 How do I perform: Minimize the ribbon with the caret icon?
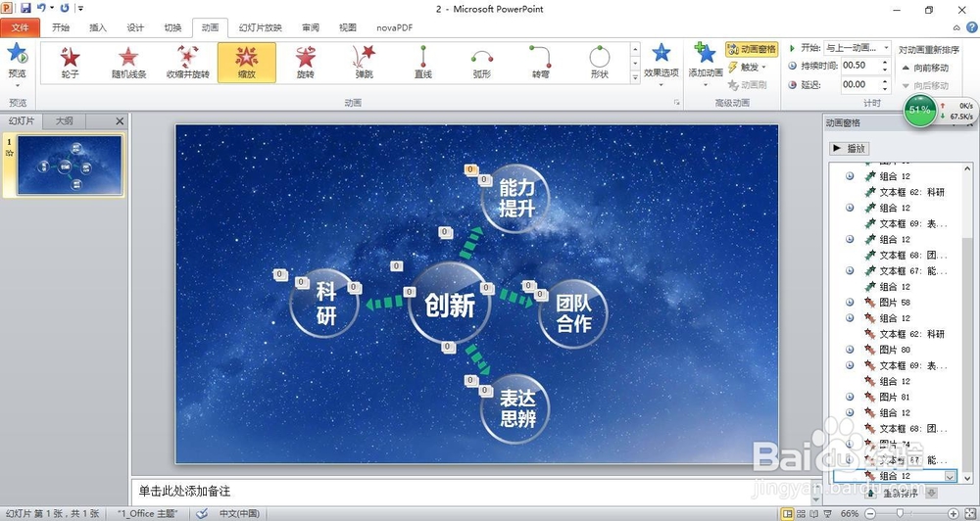click(956, 27)
